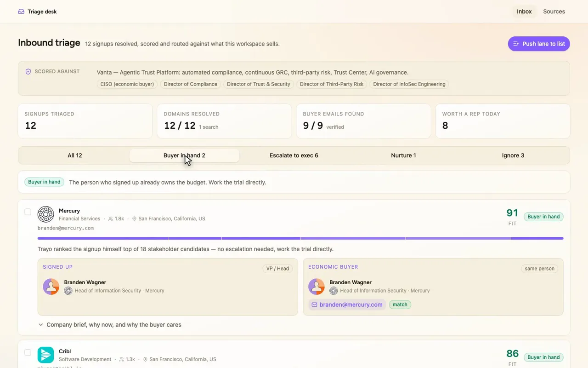Click the Triage desk inbox logo icon

[x=21, y=11]
